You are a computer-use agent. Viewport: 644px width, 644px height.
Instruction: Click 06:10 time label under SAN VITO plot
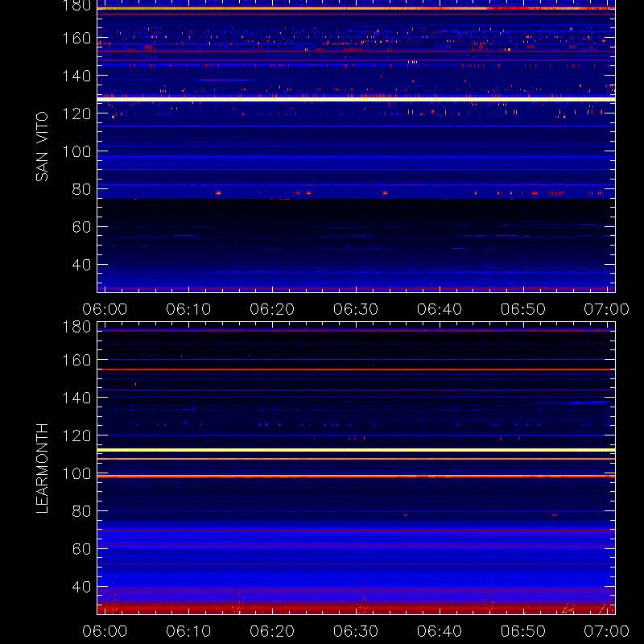(188, 309)
